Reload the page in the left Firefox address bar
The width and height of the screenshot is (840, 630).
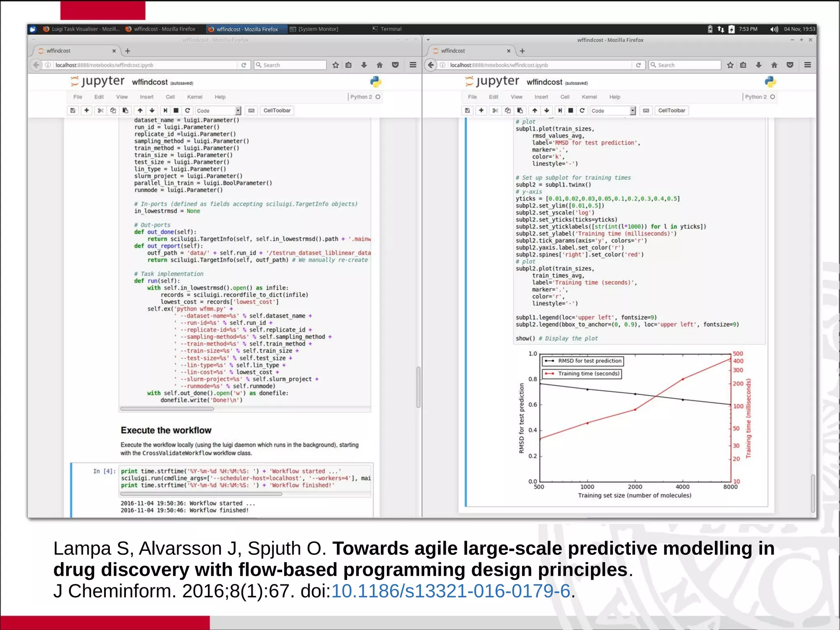(244, 65)
